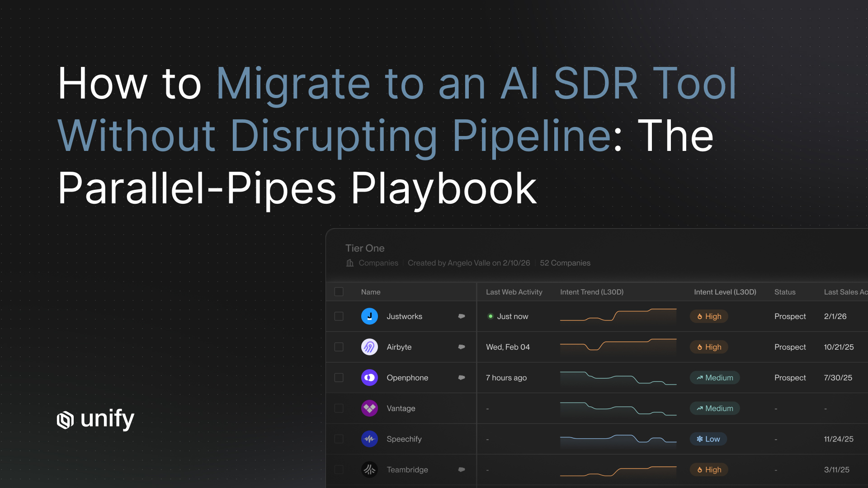868x488 pixels.
Task: Click the '7 hours ago' activity cell
Action: (x=506, y=378)
